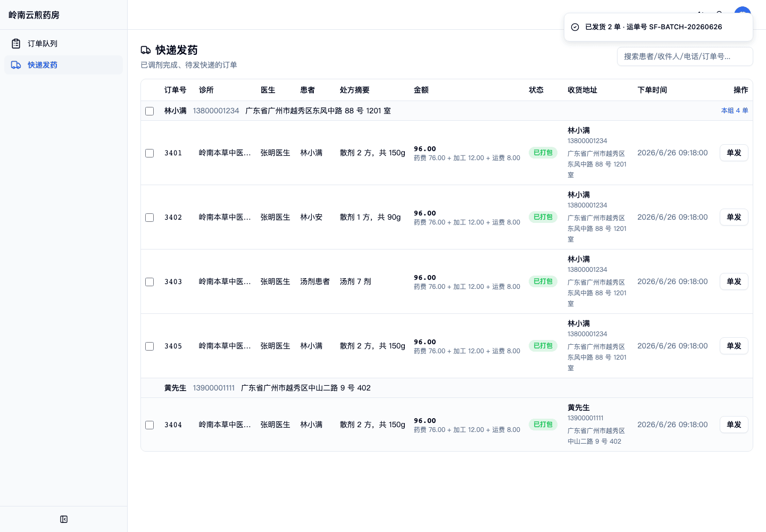Screen dimensions: 766x532
Task: Click the 下单时间 column header
Action: (652, 90)
